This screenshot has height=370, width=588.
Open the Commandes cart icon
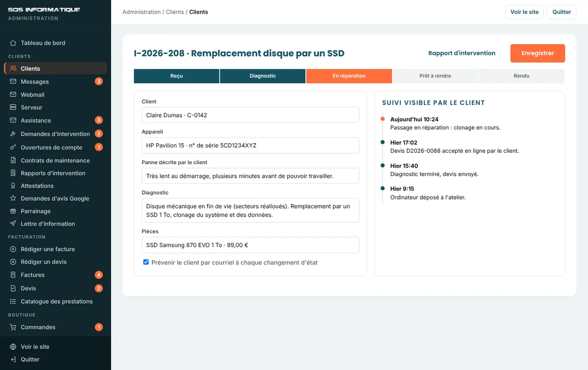click(13, 327)
